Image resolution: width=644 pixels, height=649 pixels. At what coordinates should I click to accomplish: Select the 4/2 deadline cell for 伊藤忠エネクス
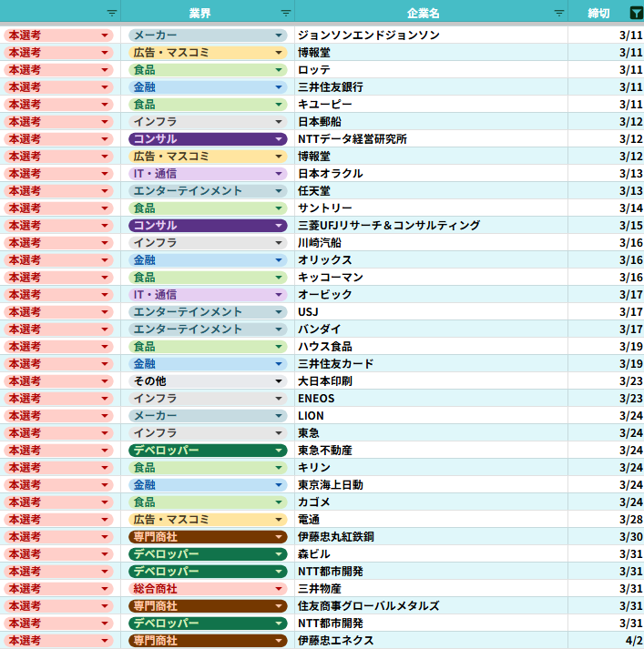click(606, 641)
